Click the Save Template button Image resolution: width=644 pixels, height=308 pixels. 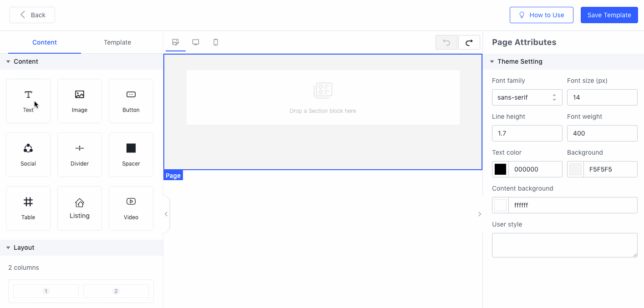(x=609, y=15)
